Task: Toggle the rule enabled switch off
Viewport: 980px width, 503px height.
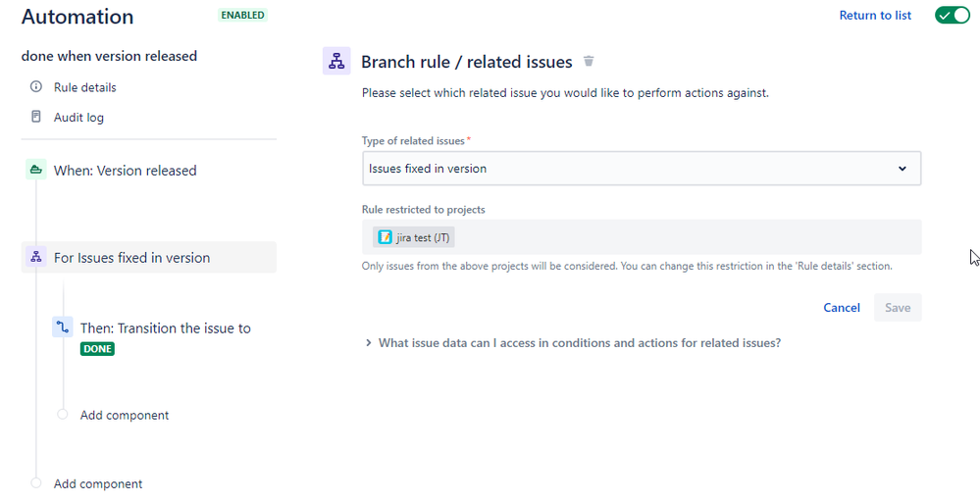Action: [952, 15]
